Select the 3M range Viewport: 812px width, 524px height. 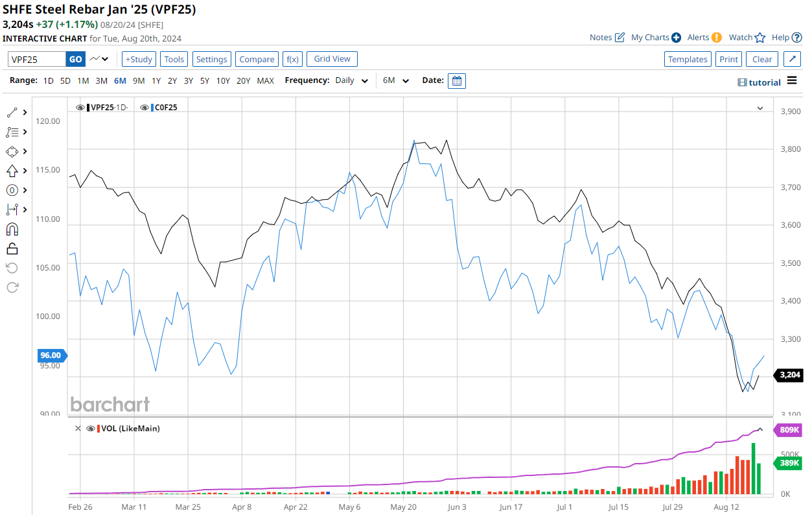[x=101, y=81]
